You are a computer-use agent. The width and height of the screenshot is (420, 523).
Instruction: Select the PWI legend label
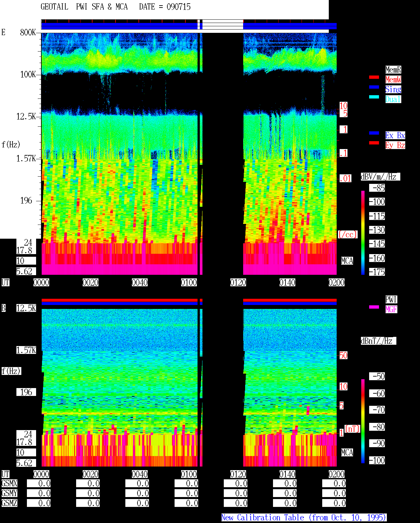[391, 299]
